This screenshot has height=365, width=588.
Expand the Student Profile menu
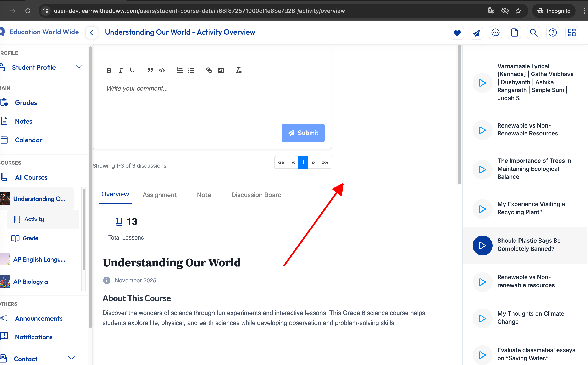pos(79,67)
